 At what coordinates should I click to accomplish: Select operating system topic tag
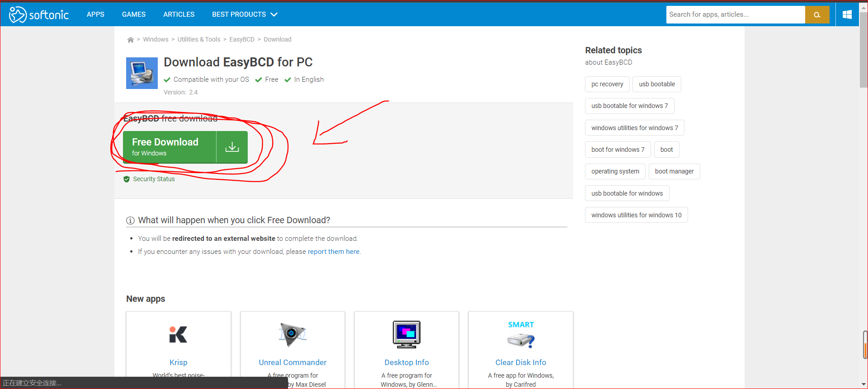pos(615,171)
